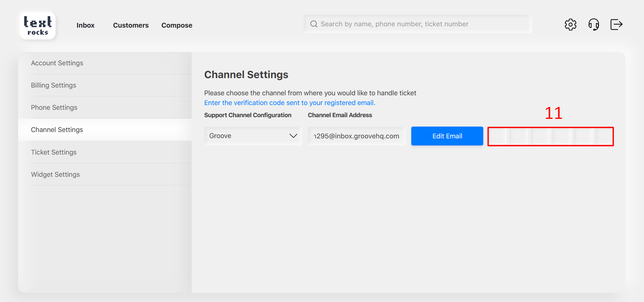
Task: Click the first verification code box
Action: coord(498,136)
